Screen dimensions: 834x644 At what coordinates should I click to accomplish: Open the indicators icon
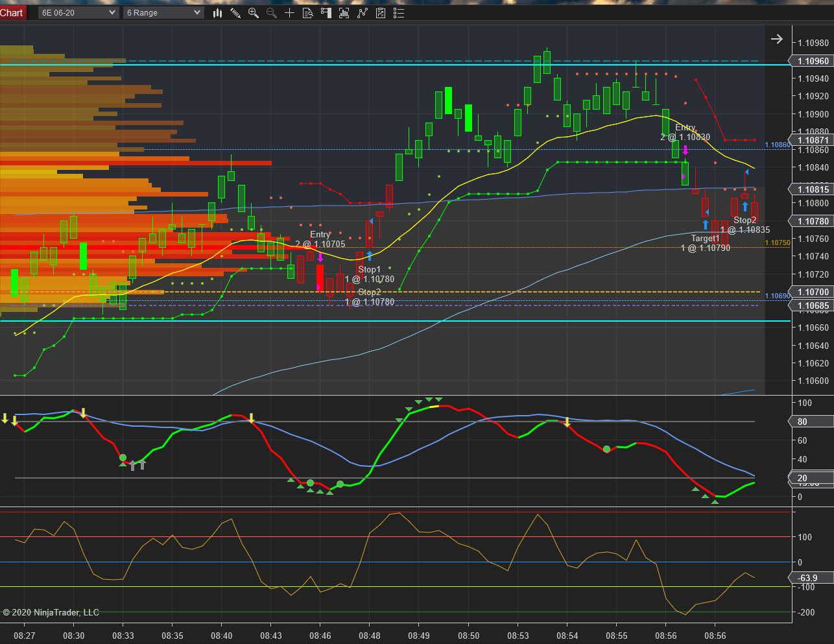344,12
